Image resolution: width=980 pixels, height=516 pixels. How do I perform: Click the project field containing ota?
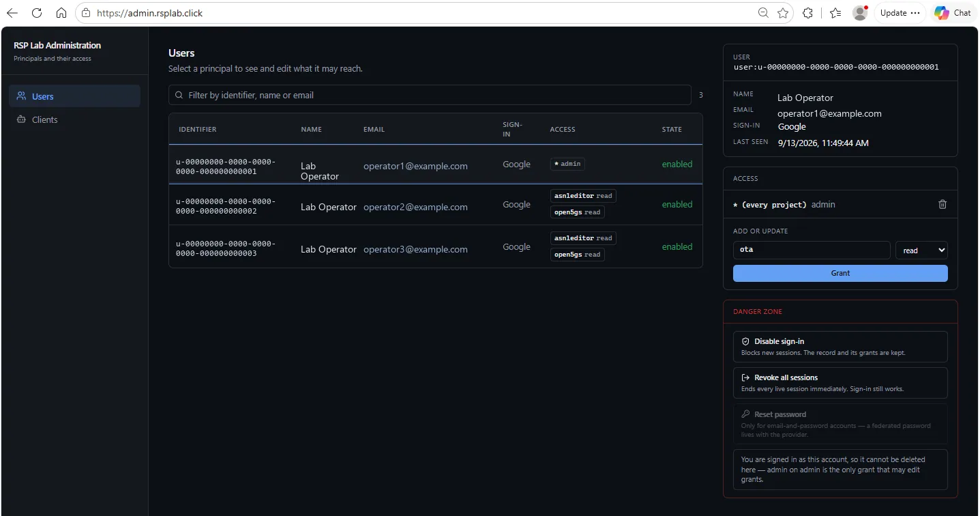point(812,250)
